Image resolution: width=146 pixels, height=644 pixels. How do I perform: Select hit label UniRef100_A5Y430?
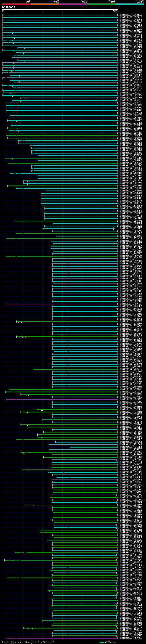[x=131, y=103]
